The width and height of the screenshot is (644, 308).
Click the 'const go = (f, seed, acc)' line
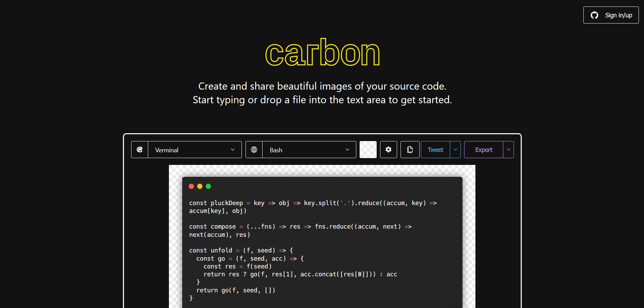click(250, 259)
